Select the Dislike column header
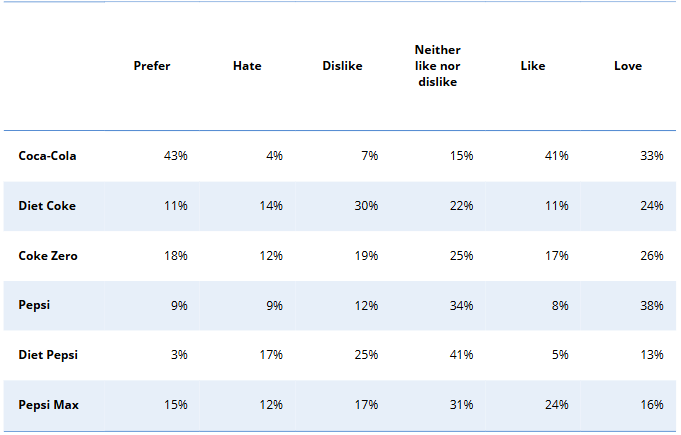 click(x=342, y=66)
